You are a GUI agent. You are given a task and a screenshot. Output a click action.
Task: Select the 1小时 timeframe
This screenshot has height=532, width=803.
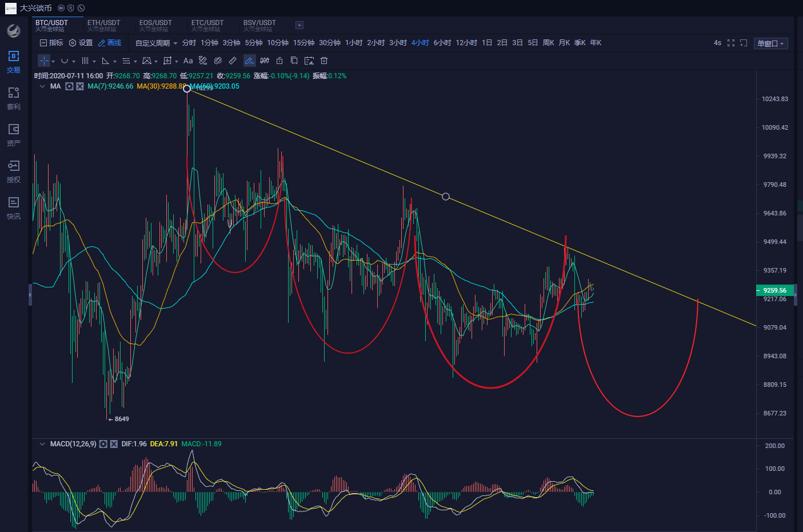pos(353,43)
